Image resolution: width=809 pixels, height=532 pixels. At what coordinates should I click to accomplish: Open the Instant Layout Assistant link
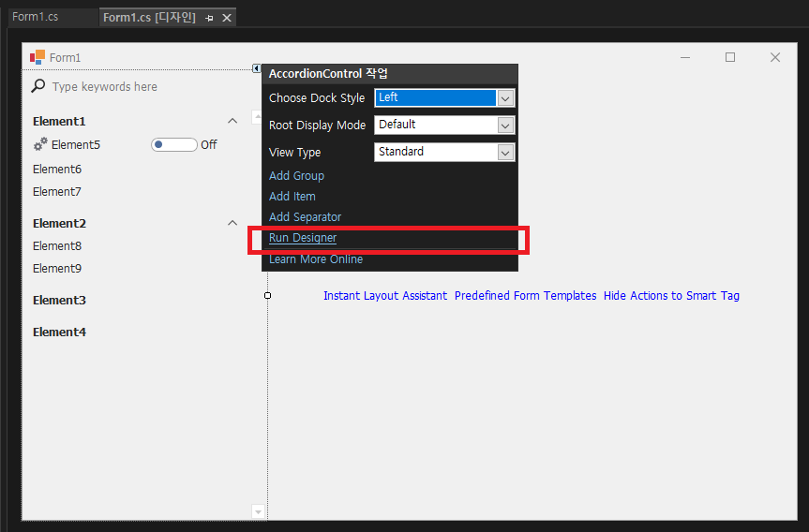[x=385, y=295]
